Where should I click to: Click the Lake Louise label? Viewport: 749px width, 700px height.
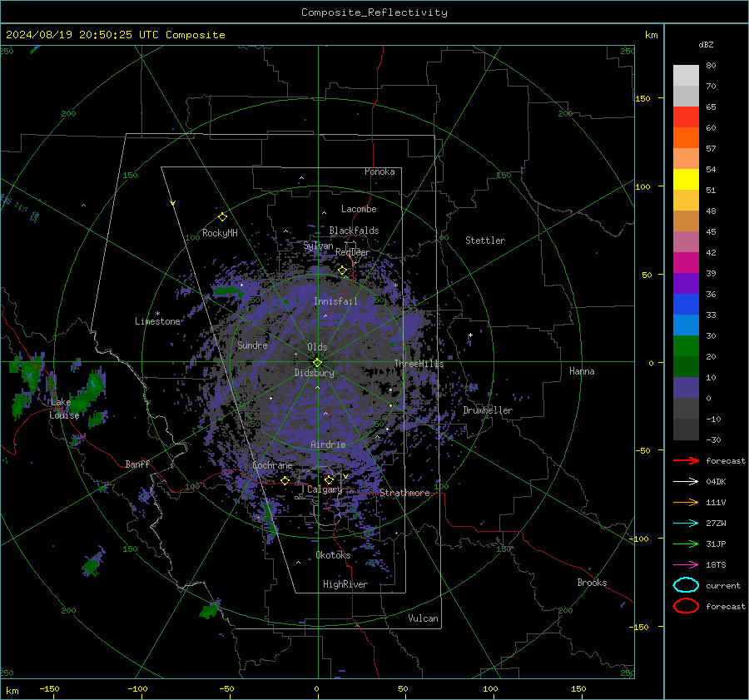[64, 409]
